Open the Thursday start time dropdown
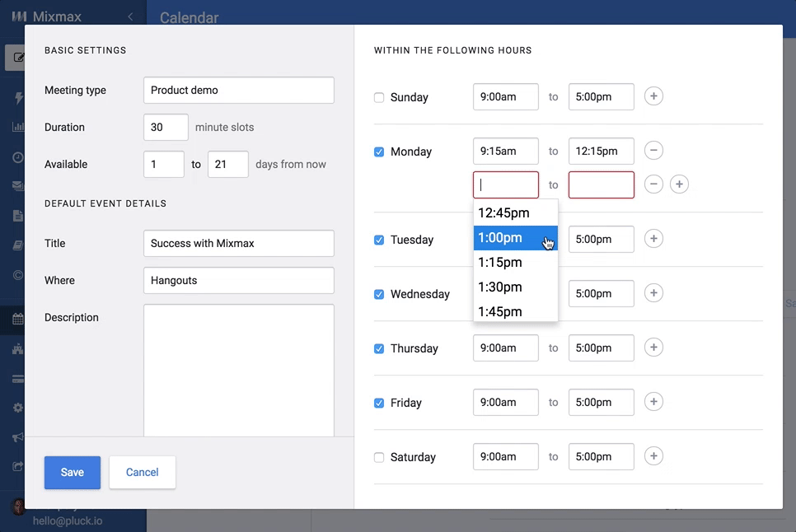The width and height of the screenshot is (796, 532). 506,348
